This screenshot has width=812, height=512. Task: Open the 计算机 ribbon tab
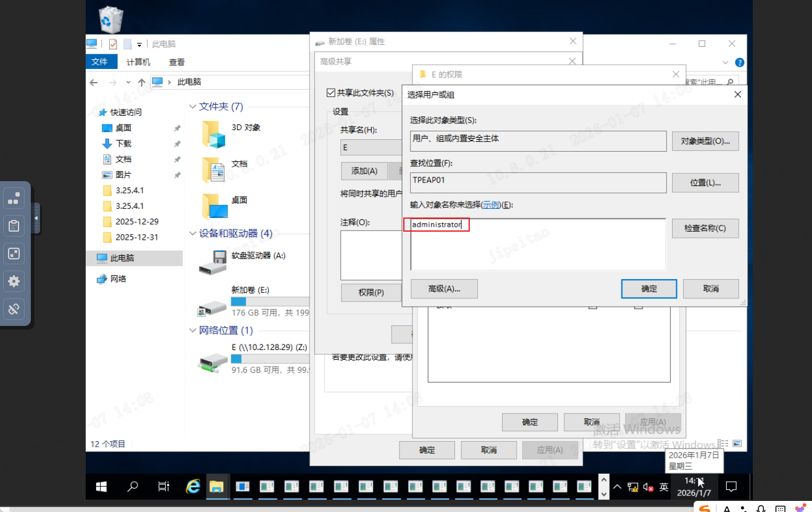[x=138, y=62]
